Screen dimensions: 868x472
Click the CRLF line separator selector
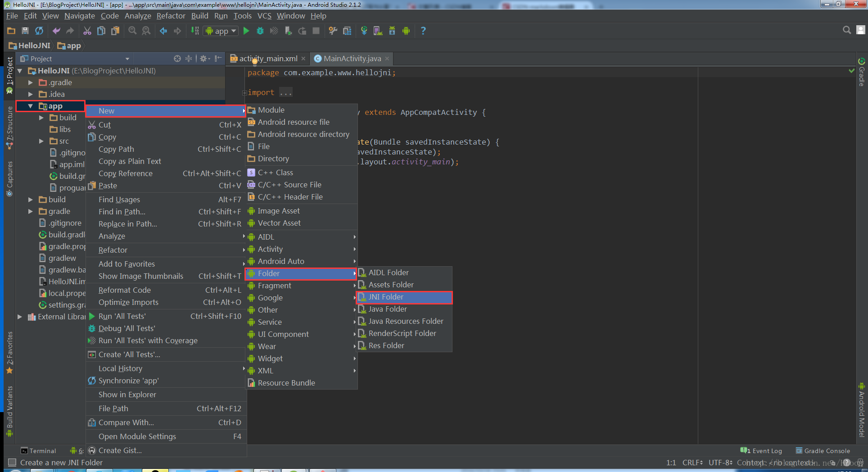pos(692,463)
